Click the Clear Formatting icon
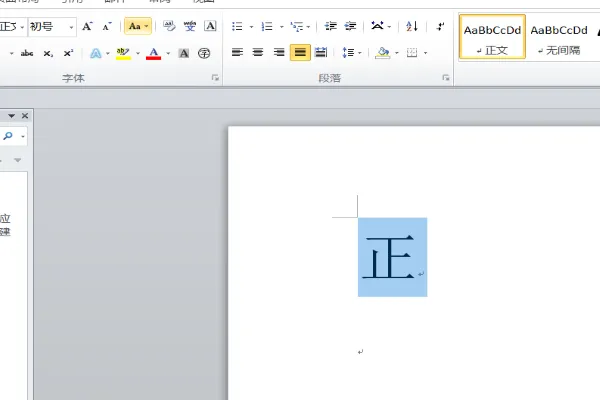This screenshot has width=600, height=400. 168,26
